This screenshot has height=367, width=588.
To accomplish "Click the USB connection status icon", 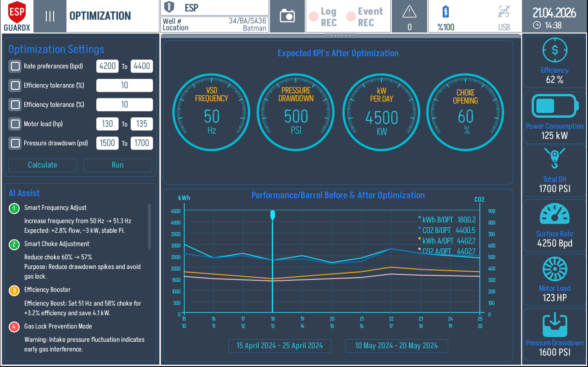I will pyautogui.click(x=504, y=12).
